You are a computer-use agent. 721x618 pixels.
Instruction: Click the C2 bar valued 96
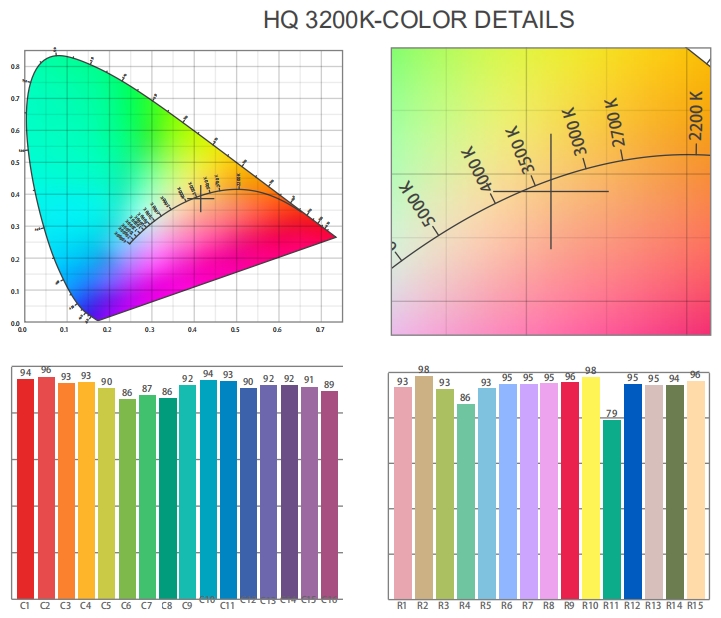pos(46,488)
